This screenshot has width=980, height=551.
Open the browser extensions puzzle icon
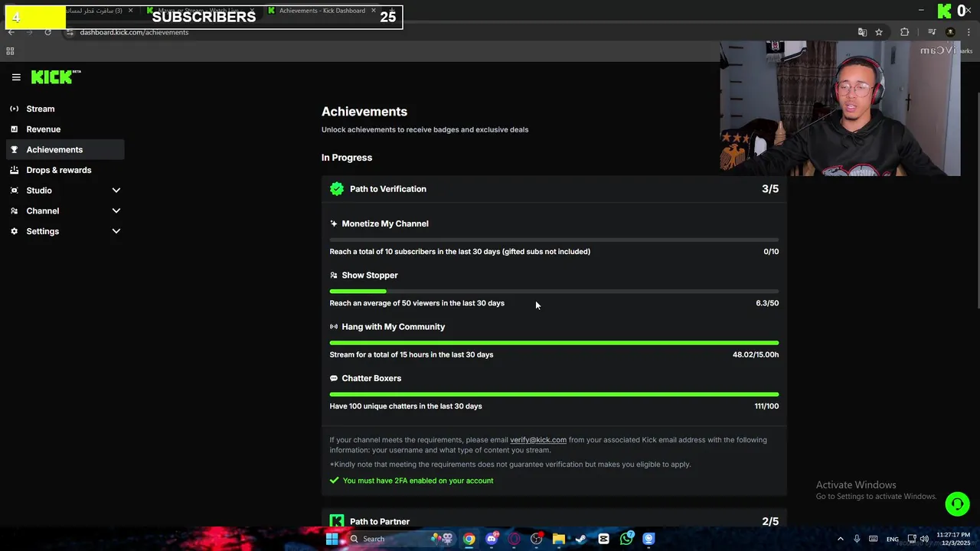click(905, 32)
